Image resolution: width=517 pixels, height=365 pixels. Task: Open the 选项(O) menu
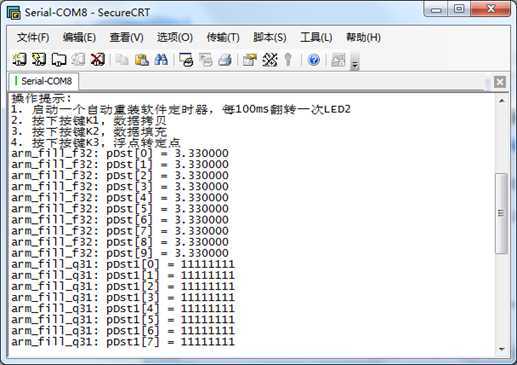[175, 37]
